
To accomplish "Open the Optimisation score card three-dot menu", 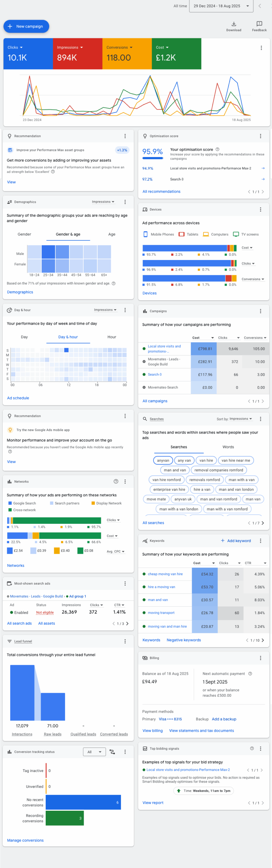I will point(260,136).
